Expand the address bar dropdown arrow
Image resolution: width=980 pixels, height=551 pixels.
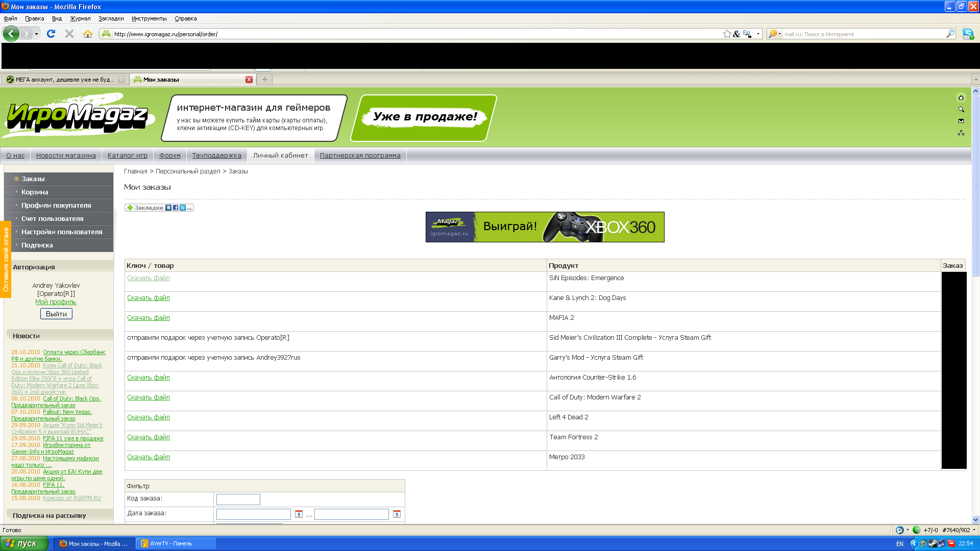(758, 34)
